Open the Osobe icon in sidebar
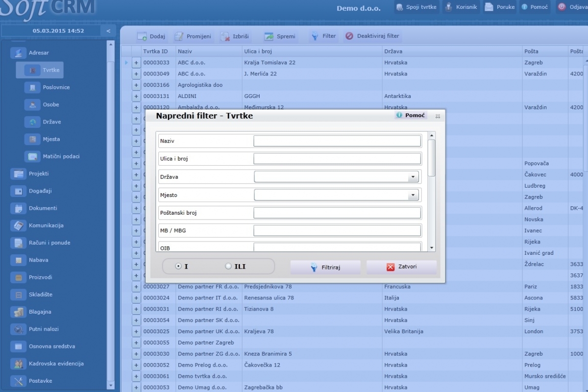The image size is (588, 392). click(32, 104)
